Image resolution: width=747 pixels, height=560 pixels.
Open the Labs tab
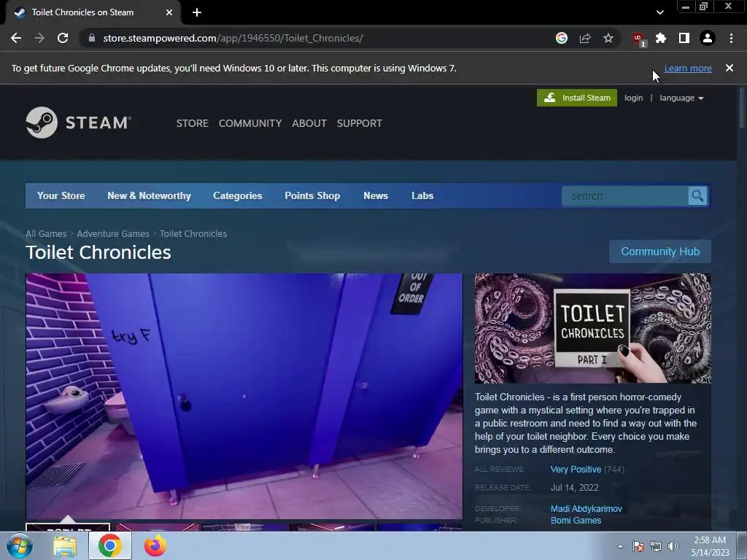(x=422, y=195)
